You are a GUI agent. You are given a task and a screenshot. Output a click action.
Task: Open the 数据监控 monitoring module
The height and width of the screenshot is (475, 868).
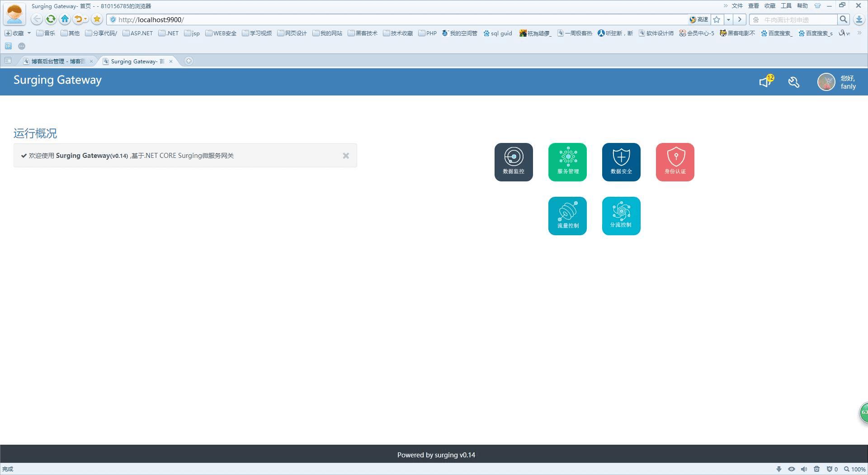coord(513,161)
